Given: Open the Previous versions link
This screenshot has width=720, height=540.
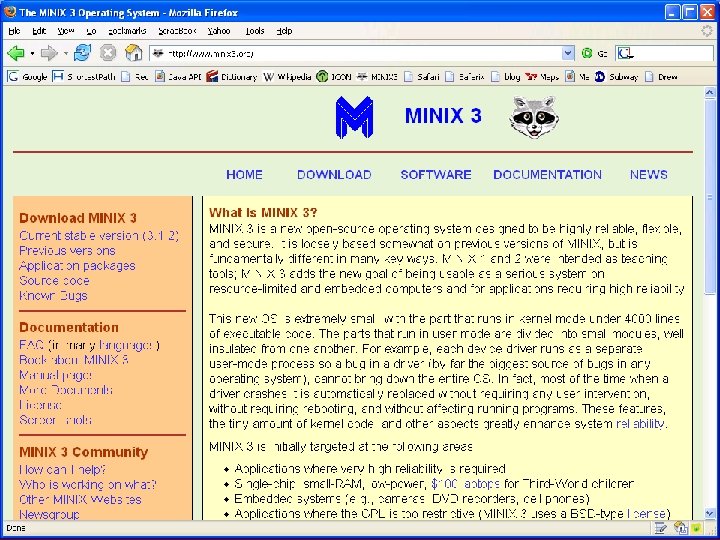Looking at the screenshot, I should [67, 251].
